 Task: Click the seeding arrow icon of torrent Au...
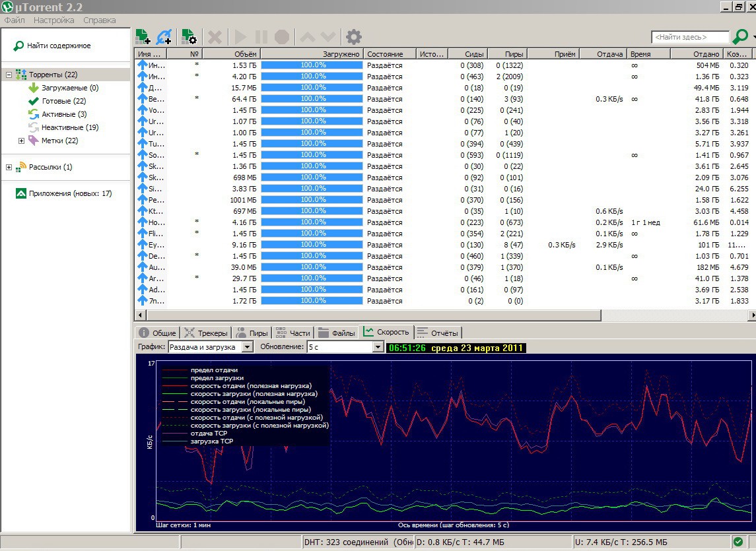pyautogui.click(x=142, y=267)
